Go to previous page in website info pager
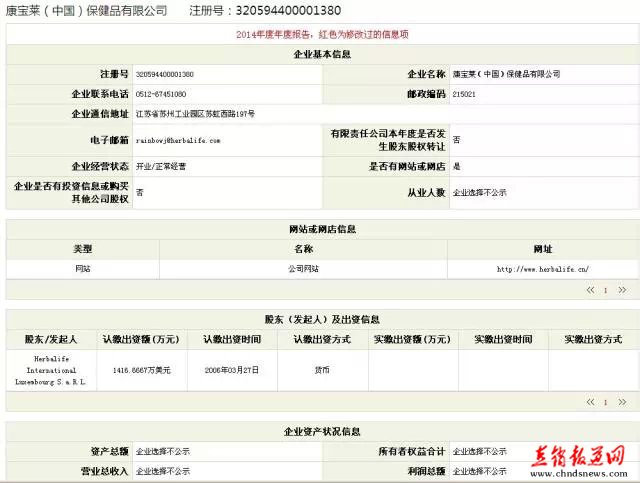Image resolution: width=640 pixels, height=483 pixels. [590, 290]
